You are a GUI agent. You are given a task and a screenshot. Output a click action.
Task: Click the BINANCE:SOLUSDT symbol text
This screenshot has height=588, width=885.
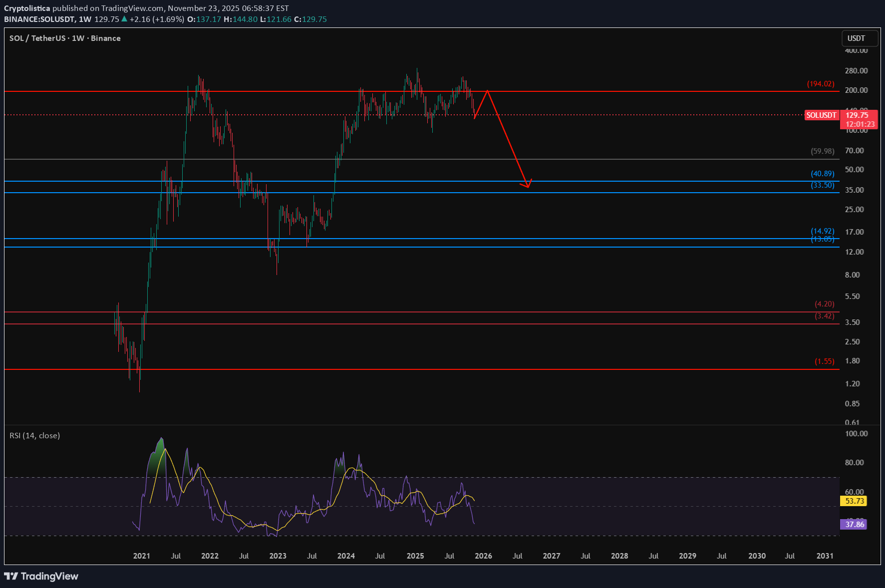click(x=39, y=19)
